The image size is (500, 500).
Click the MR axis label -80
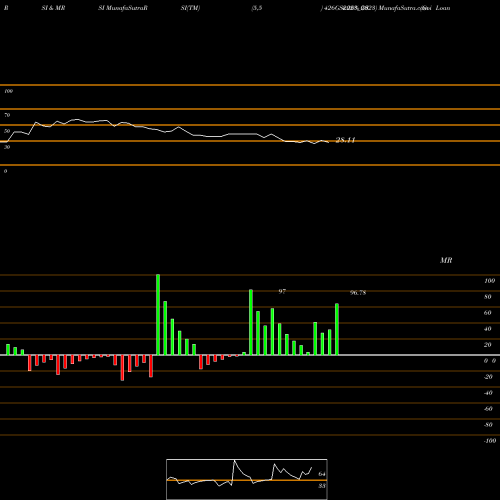tap(488, 425)
